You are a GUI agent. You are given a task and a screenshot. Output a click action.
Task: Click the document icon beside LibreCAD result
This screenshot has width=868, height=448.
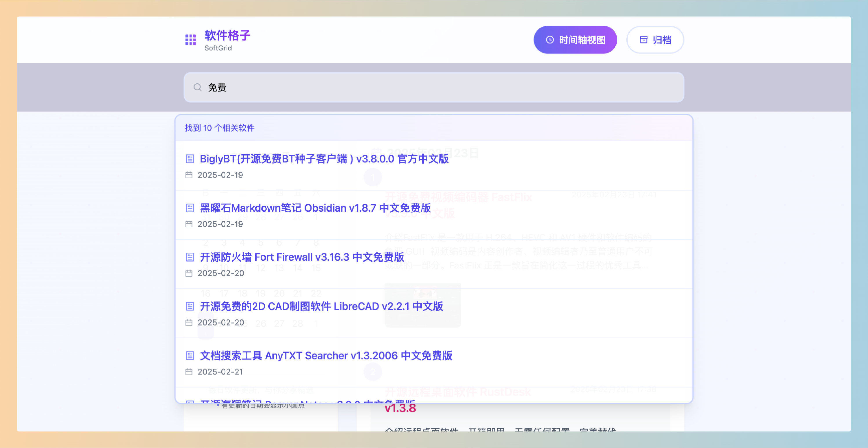pyautogui.click(x=190, y=306)
